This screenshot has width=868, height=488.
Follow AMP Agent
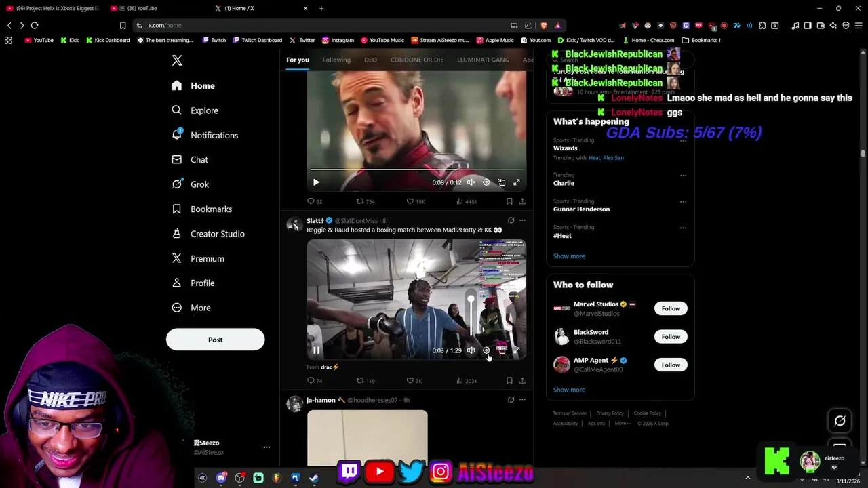click(671, 365)
